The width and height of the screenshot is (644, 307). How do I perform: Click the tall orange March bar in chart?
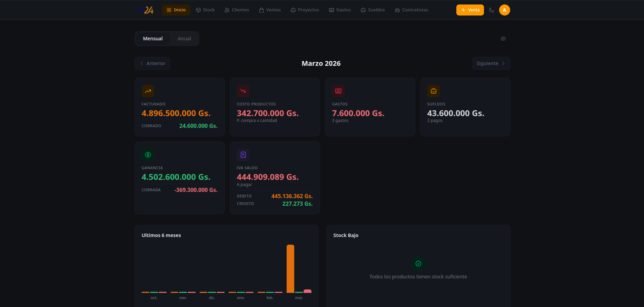[290, 269]
